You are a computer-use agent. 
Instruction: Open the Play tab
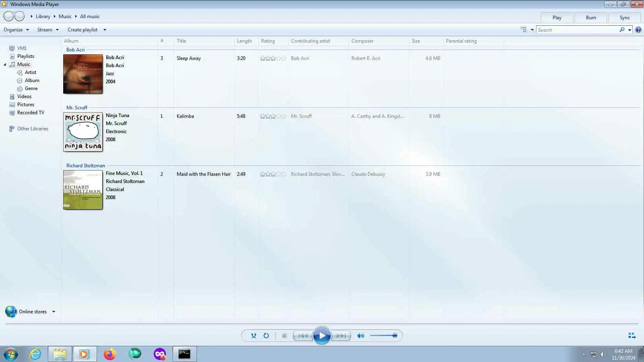click(557, 17)
